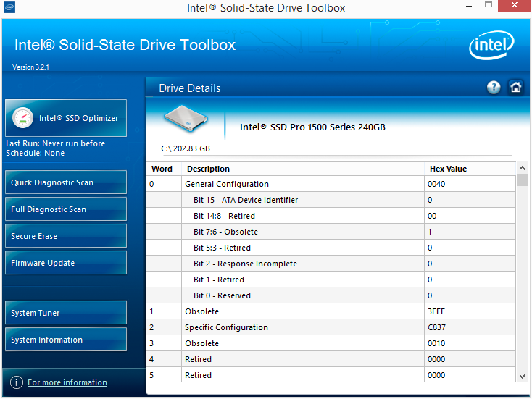Image resolution: width=532 pixels, height=399 pixels.
Task: Select the Bit 14:8 - Retired row
Action: click(331, 216)
